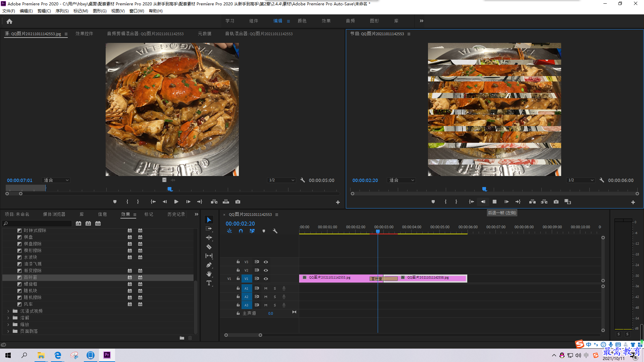
Task: Step back one frame in program monitor
Action: click(483, 202)
